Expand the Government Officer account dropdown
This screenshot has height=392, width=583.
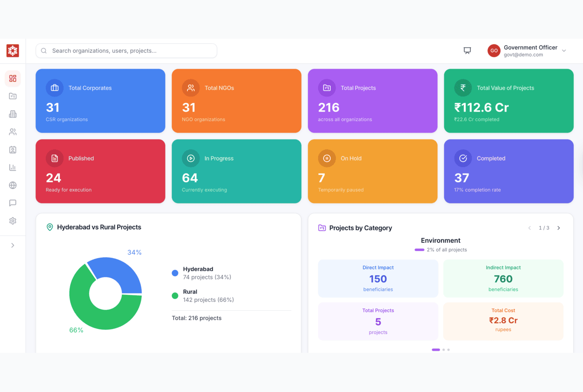(564, 50)
